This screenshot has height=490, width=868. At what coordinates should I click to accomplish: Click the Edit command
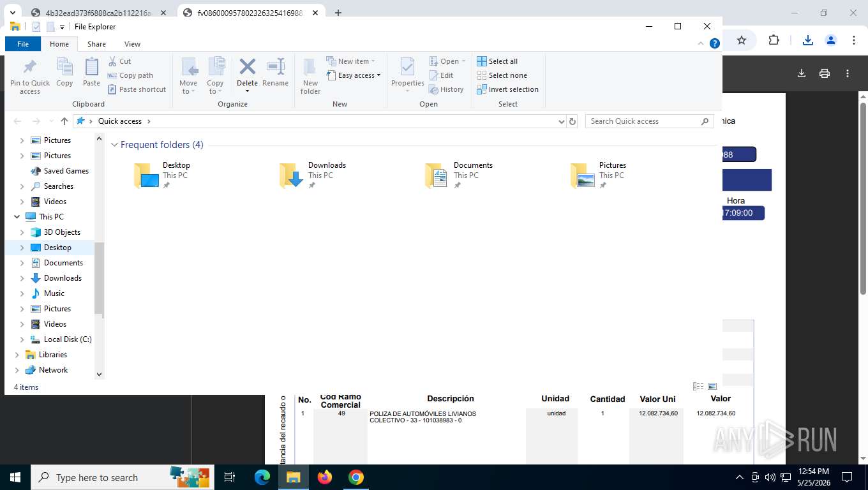[x=441, y=75]
